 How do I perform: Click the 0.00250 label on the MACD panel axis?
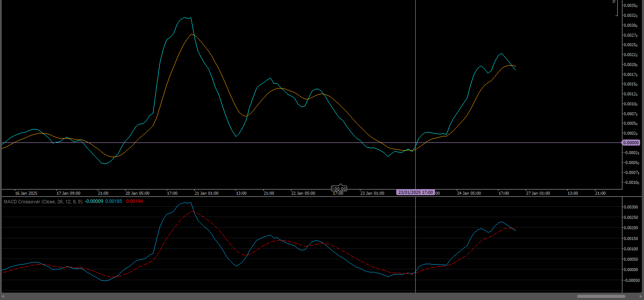pos(631,217)
